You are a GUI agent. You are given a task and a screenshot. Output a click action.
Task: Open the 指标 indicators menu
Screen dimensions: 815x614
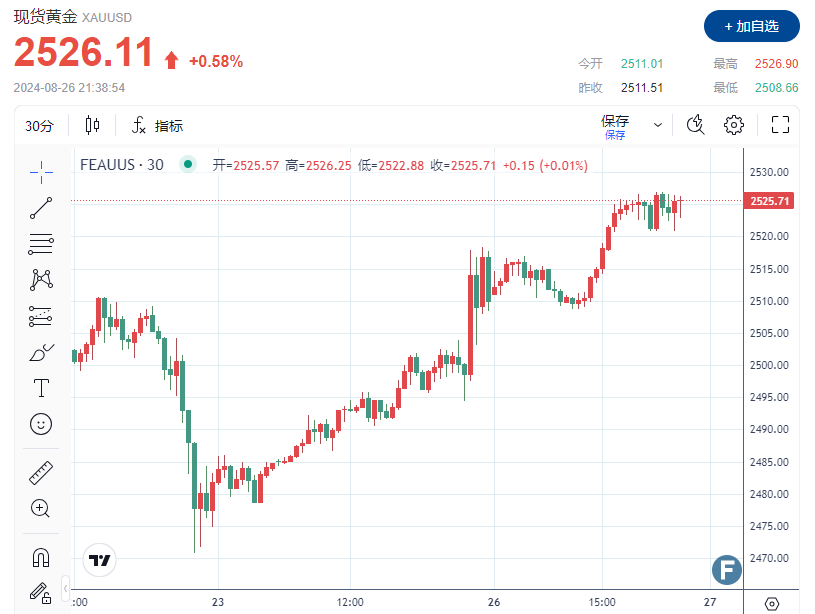[x=157, y=126]
